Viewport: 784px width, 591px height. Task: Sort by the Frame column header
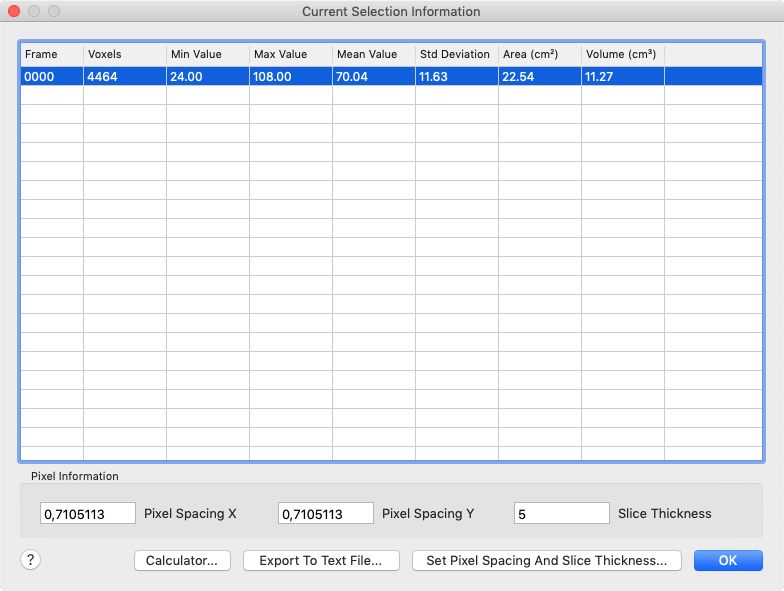tap(50, 54)
